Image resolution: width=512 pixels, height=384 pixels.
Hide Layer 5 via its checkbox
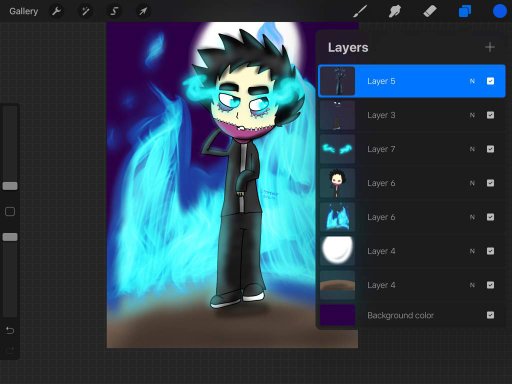(x=490, y=81)
